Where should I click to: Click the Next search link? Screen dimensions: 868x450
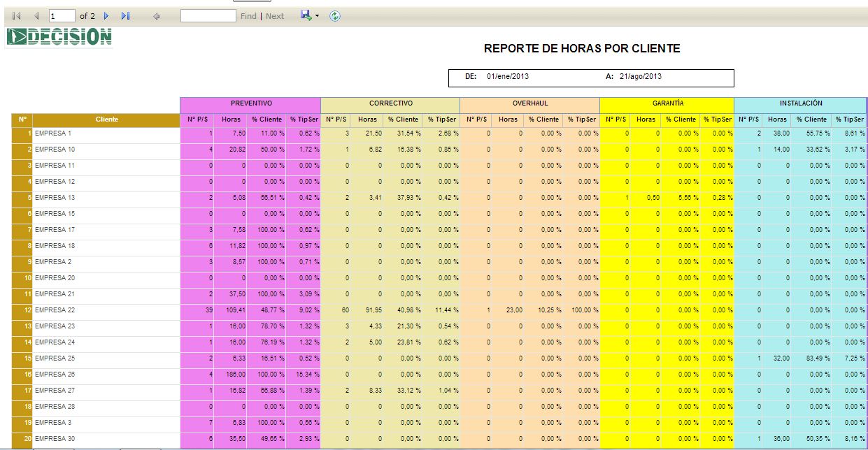pyautogui.click(x=275, y=16)
